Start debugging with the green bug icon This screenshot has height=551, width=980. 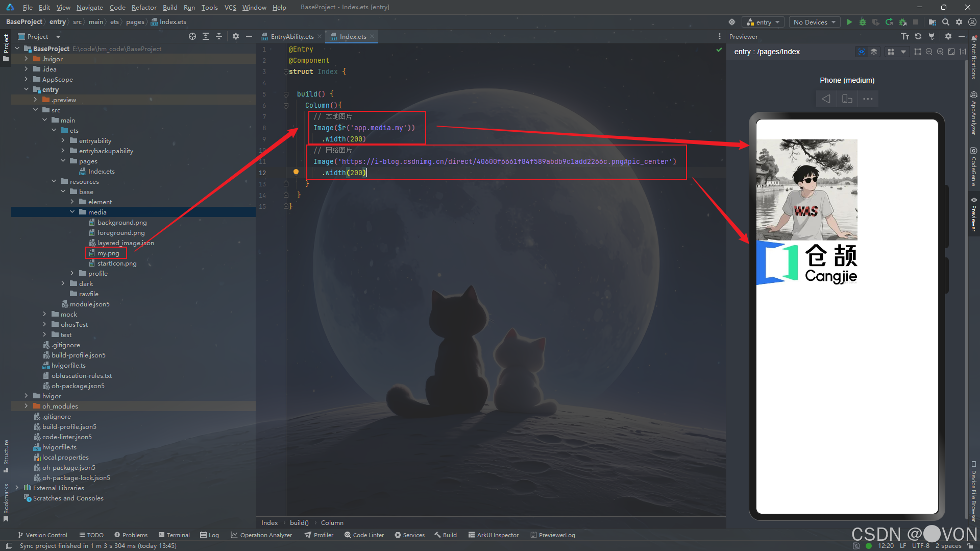tap(863, 22)
